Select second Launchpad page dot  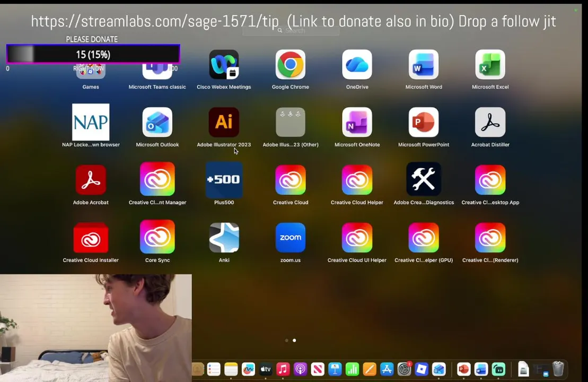pos(294,340)
